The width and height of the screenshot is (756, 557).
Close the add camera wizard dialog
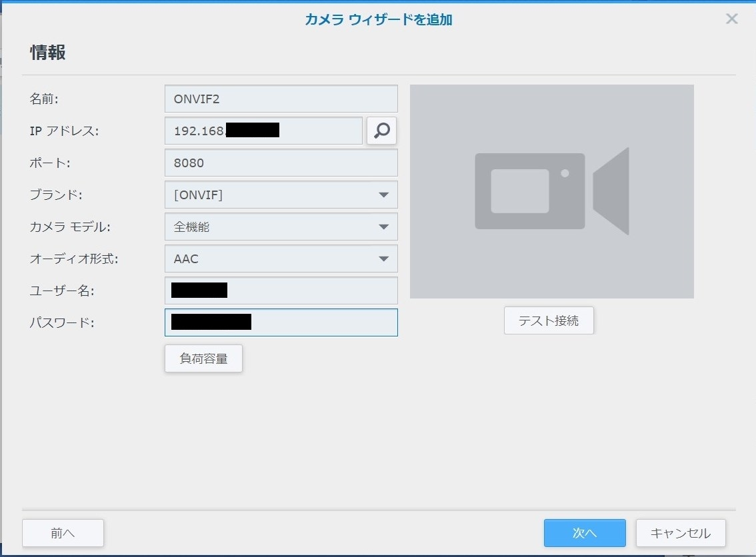pos(731,19)
